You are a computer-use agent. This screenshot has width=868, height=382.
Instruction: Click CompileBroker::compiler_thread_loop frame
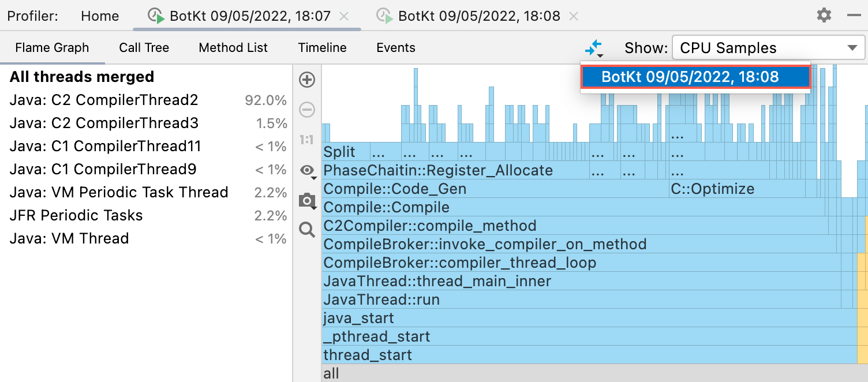(581, 263)
